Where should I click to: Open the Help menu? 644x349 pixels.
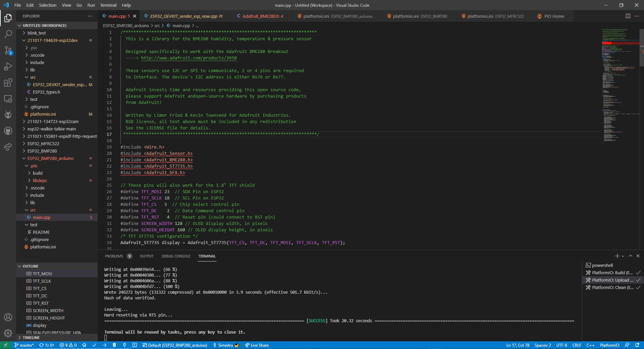[x=127, y=5]
